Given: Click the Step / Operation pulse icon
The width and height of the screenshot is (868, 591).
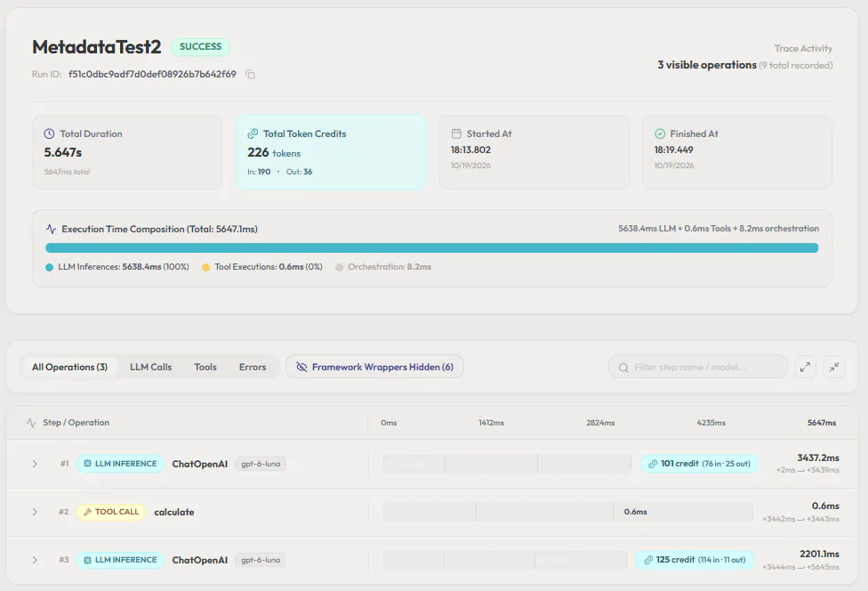Looking at the screenshot, I should point(31,423).
